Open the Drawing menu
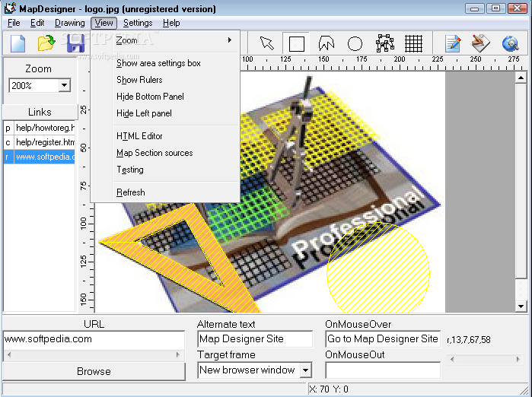 click(x=70, y=23)
